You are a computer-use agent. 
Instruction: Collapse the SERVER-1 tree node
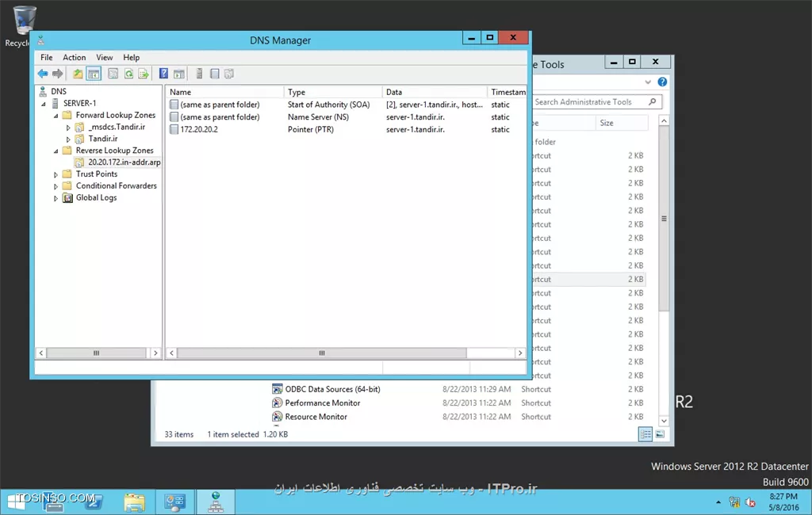click(x=44, y=104)
